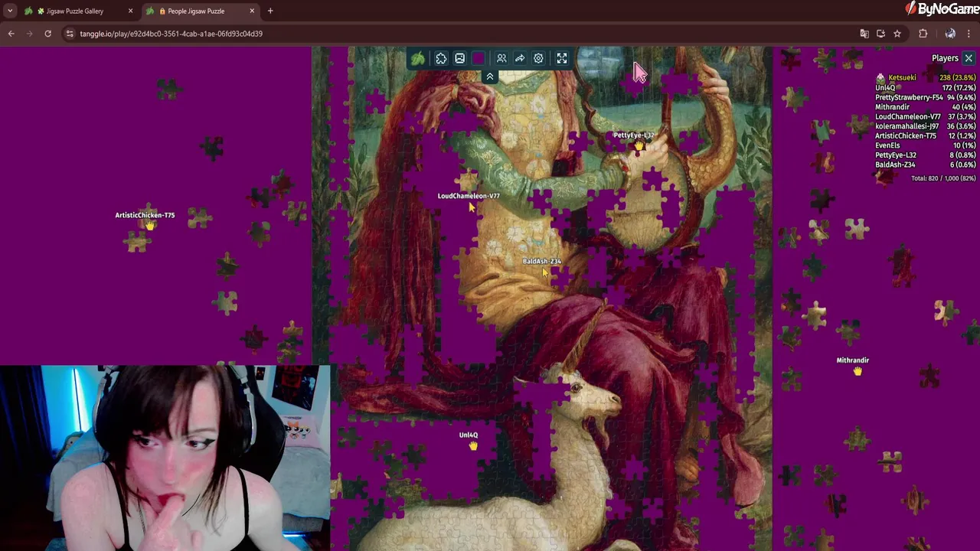Select Mithrandir in the players list
The image size is (980, 551).
[x=926, y=107]
